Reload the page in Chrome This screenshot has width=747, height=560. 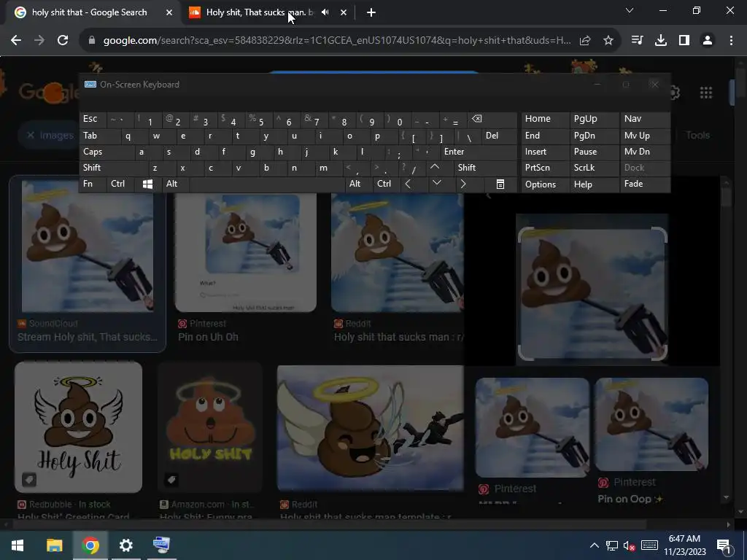pyautogui.click(x=63, y=41)
